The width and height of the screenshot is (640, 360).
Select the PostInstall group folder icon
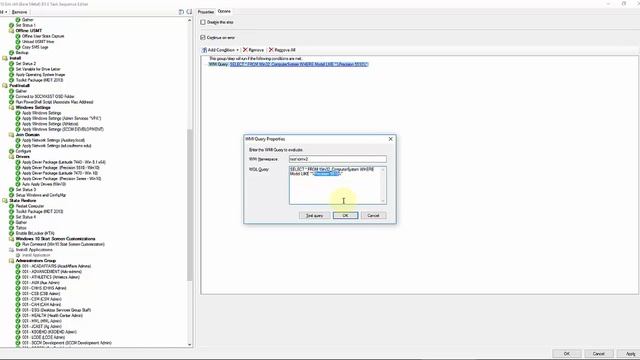pyautogui.click(x=5, y=86)
